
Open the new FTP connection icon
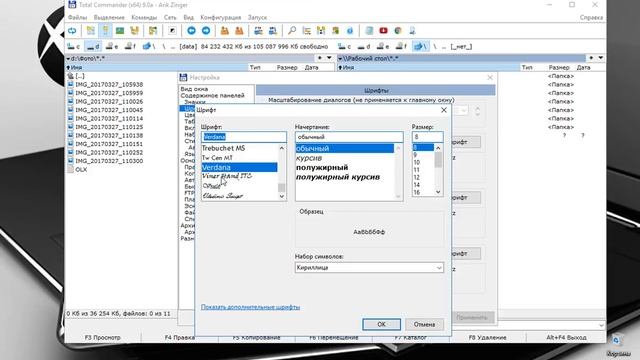tap(273, 31)
